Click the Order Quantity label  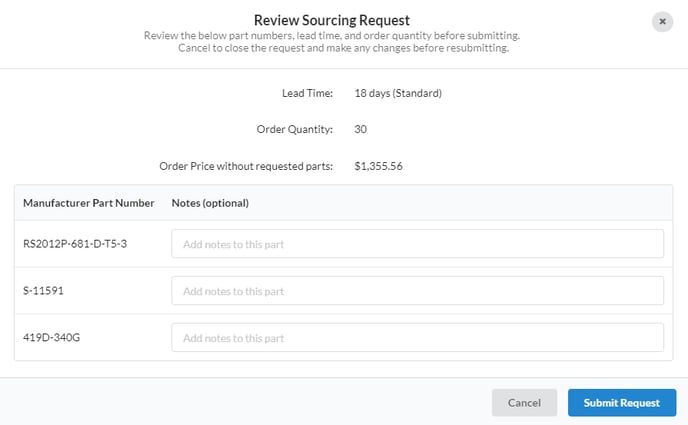click(x=295, y=129)
